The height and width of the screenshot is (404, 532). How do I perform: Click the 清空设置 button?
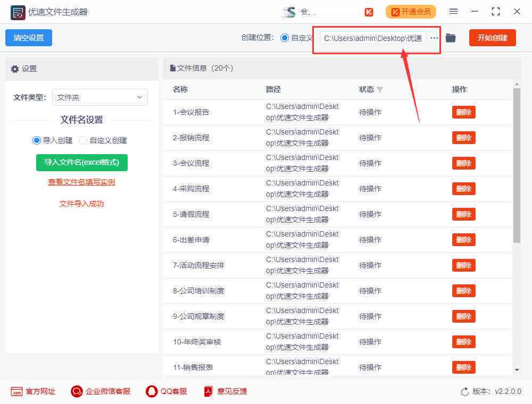[29, 38]
